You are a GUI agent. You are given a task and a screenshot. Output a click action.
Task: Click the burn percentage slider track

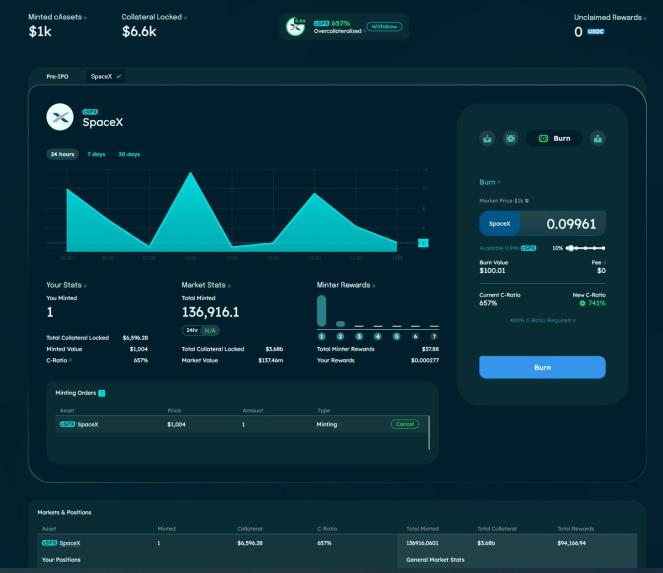coord(587,248)
